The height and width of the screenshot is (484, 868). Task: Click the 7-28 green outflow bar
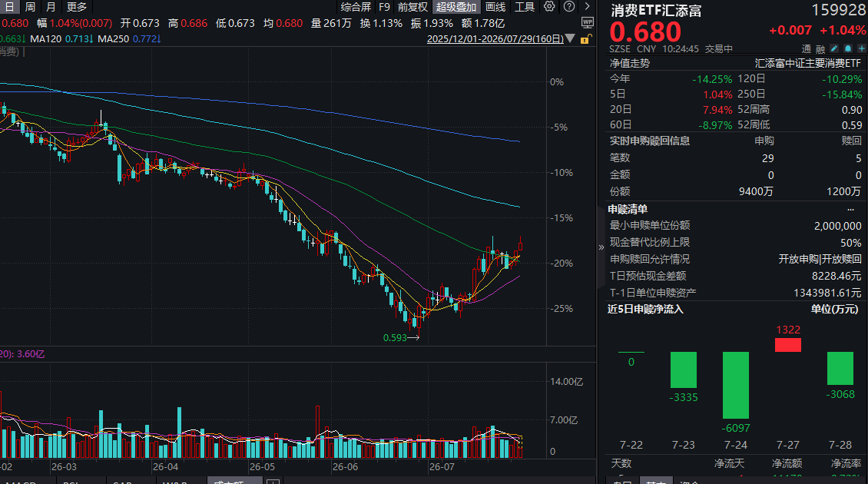pos(840,368)
